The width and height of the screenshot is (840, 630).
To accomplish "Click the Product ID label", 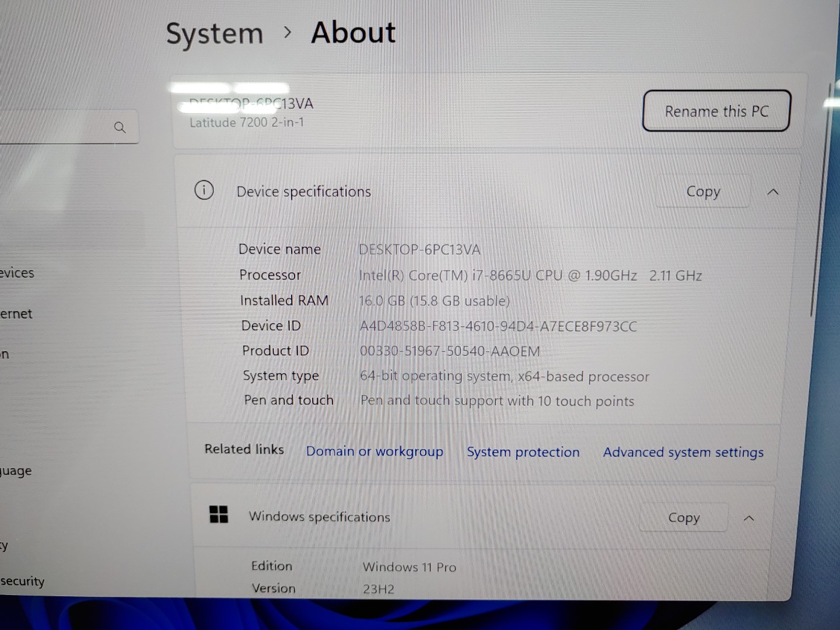I will (x=275, y=351).
